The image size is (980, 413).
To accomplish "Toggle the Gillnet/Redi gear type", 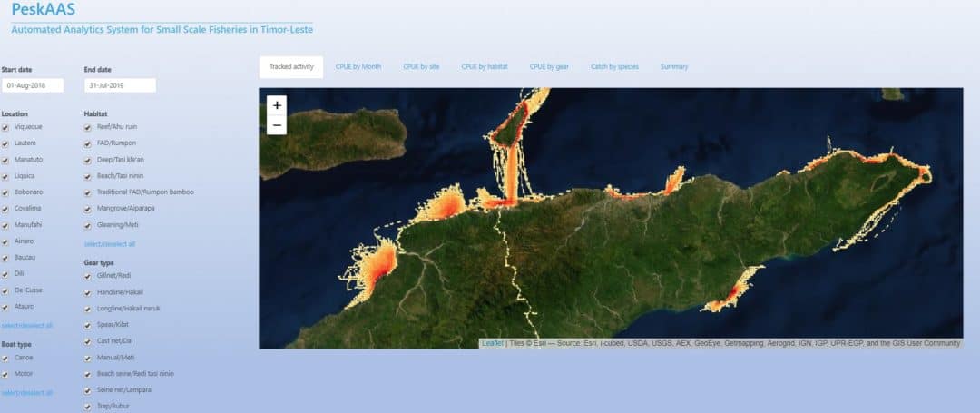I will click(x=88, y=276).
